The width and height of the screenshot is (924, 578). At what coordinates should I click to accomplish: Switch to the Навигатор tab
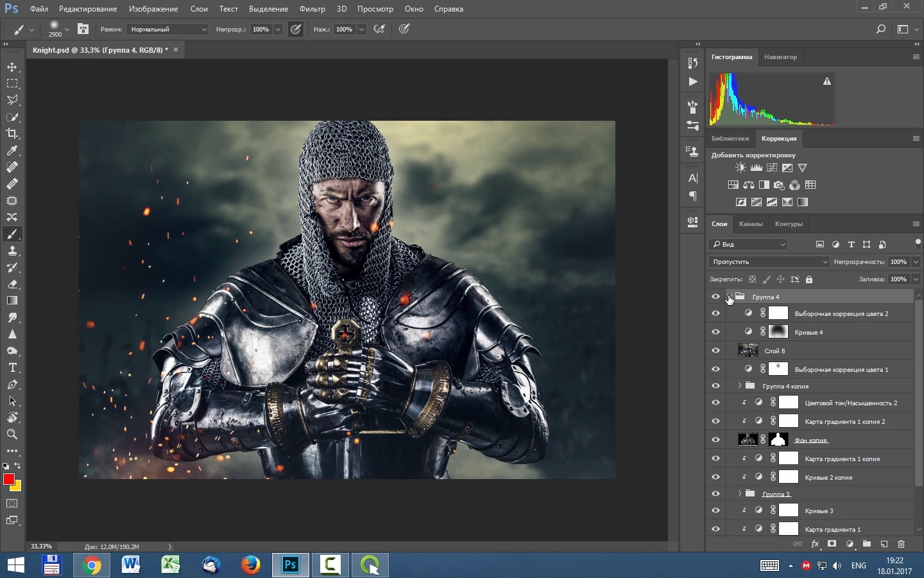click(780, 57)
